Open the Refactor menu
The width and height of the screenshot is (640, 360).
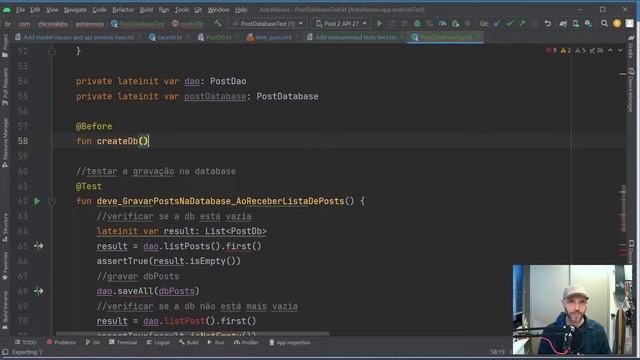[x=122, y=9]
